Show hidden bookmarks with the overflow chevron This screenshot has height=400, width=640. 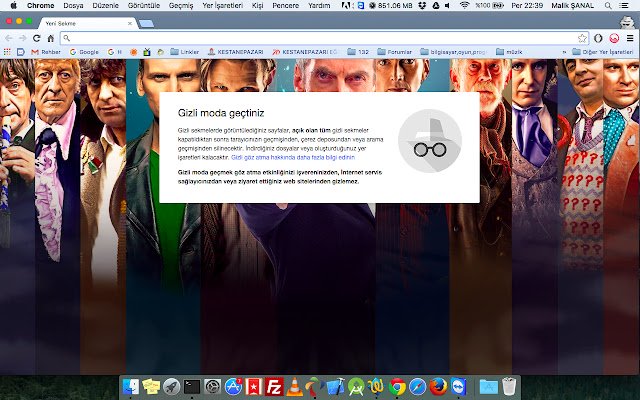564,52
